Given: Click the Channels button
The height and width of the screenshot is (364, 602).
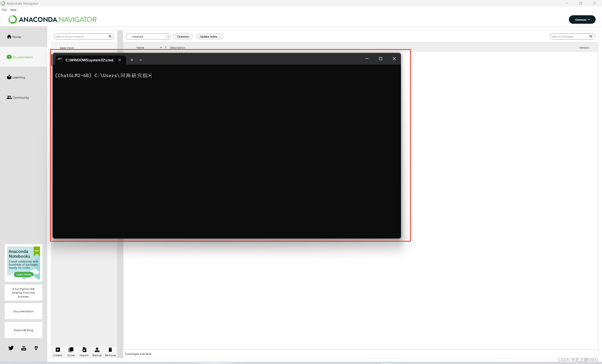Looking at the screenshot, I should [x=183, y=36].
